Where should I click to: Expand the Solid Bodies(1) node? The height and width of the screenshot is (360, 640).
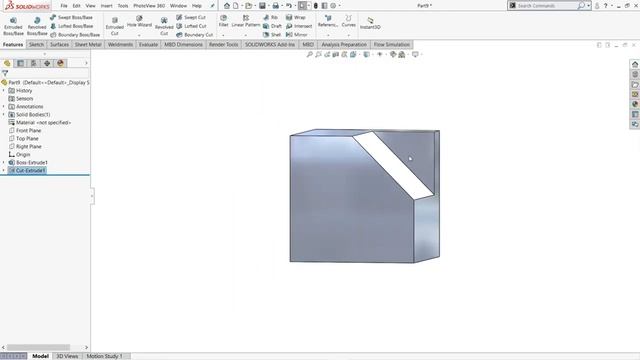click(x=4, y=115)
